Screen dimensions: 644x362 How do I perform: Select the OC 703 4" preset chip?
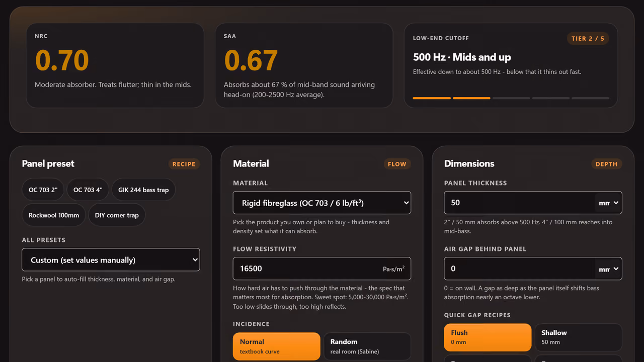[x=88, y=190]
